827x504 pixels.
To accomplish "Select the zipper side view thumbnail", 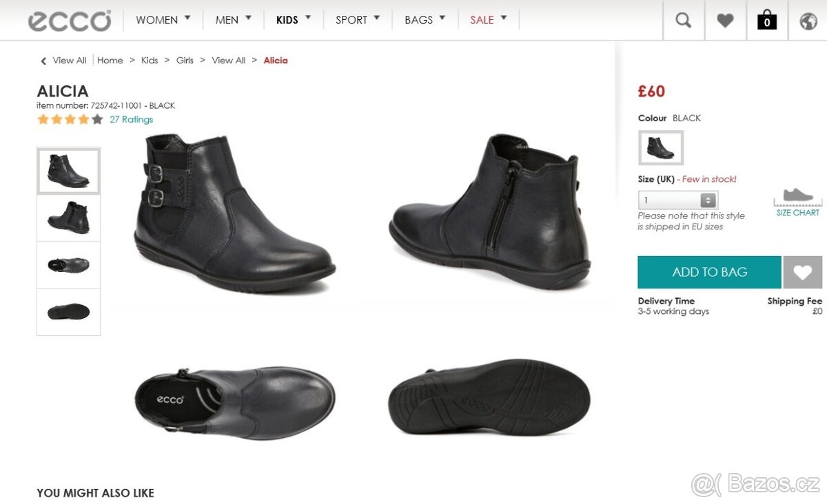I will coord(68,218).
